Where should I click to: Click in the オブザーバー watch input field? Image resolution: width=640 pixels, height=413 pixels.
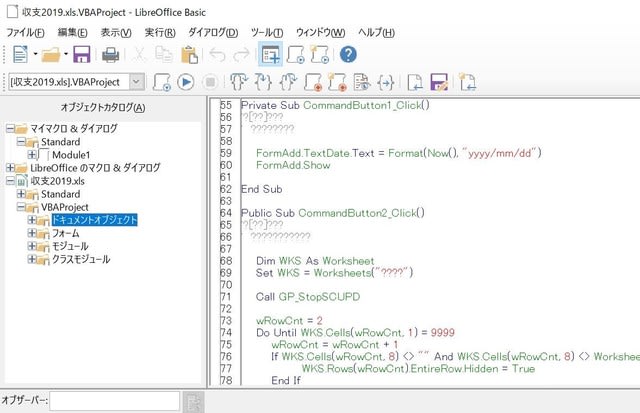115,401
